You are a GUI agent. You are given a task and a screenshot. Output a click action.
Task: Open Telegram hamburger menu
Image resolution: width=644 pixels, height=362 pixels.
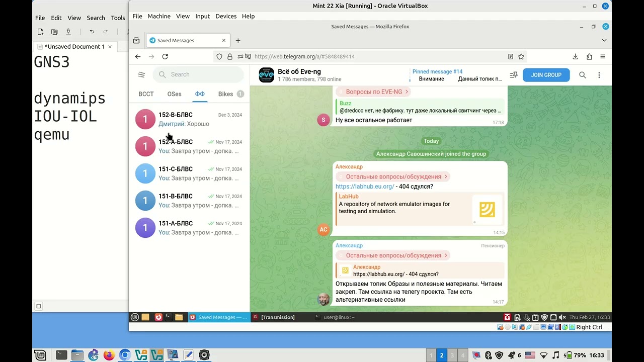pos(141,74)
